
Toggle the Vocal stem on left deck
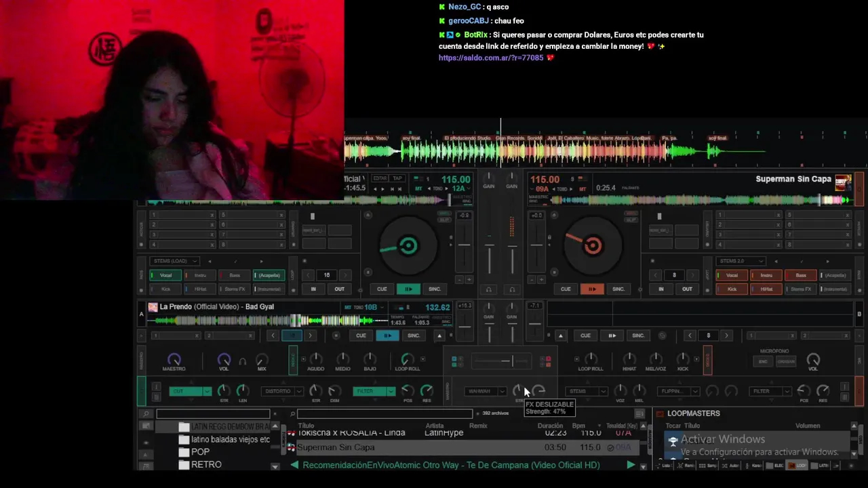166,275
